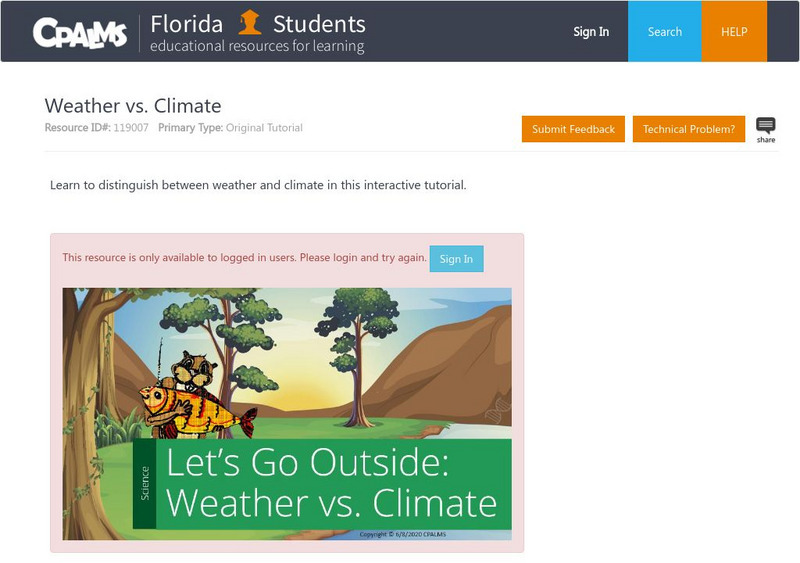The width and height of the screenshot is (800, 563).
Task: Click the CPALMS logo
Action: point(80,33)
